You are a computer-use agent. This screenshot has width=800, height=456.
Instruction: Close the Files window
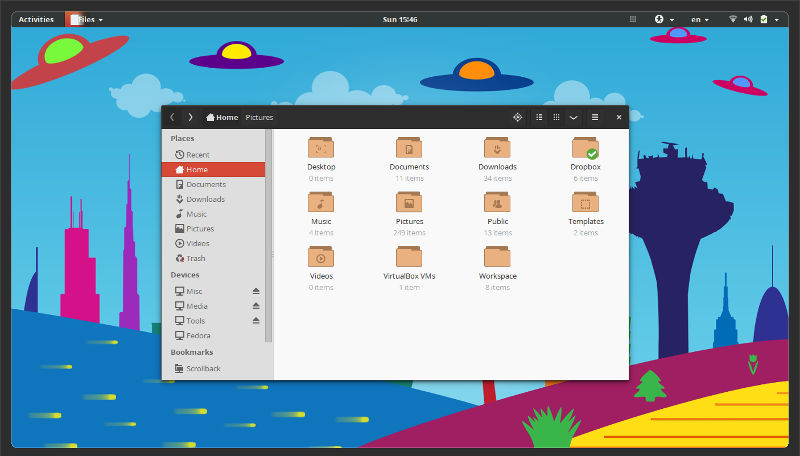point(619,117)
